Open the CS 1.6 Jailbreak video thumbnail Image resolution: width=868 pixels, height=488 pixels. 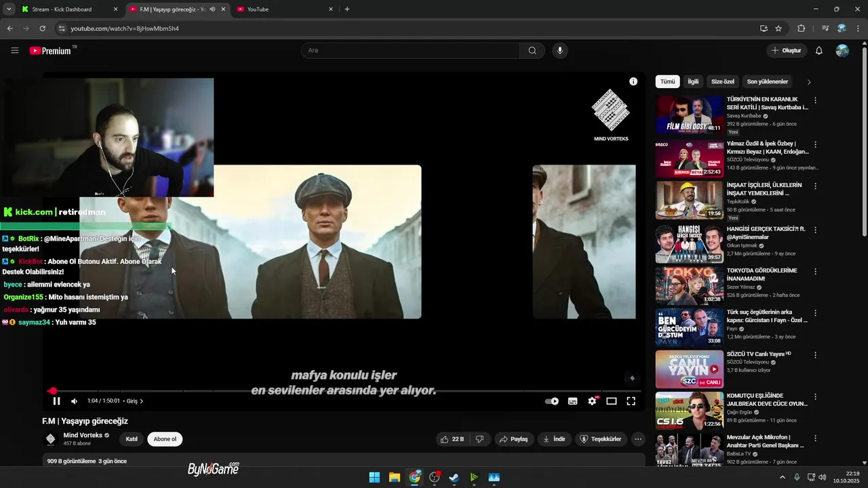[689, 411]
